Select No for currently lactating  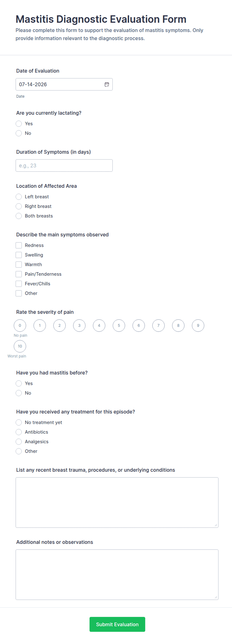tap(19, 133)
